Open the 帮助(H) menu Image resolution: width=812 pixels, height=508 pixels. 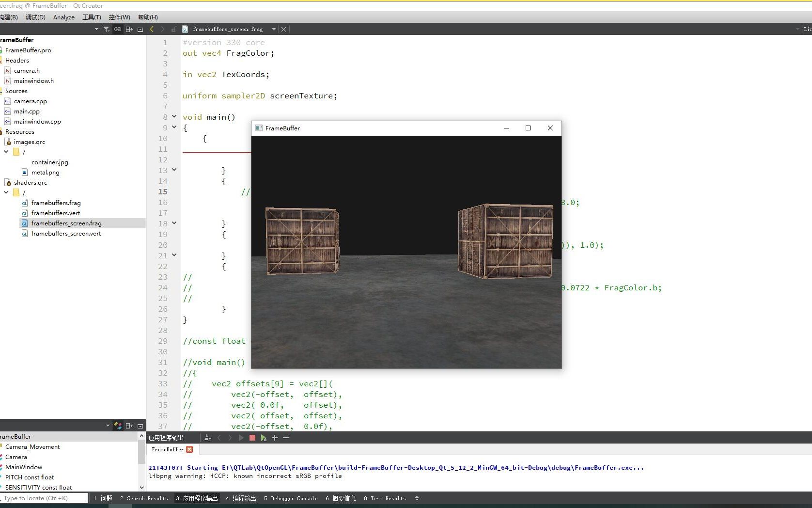148,17
